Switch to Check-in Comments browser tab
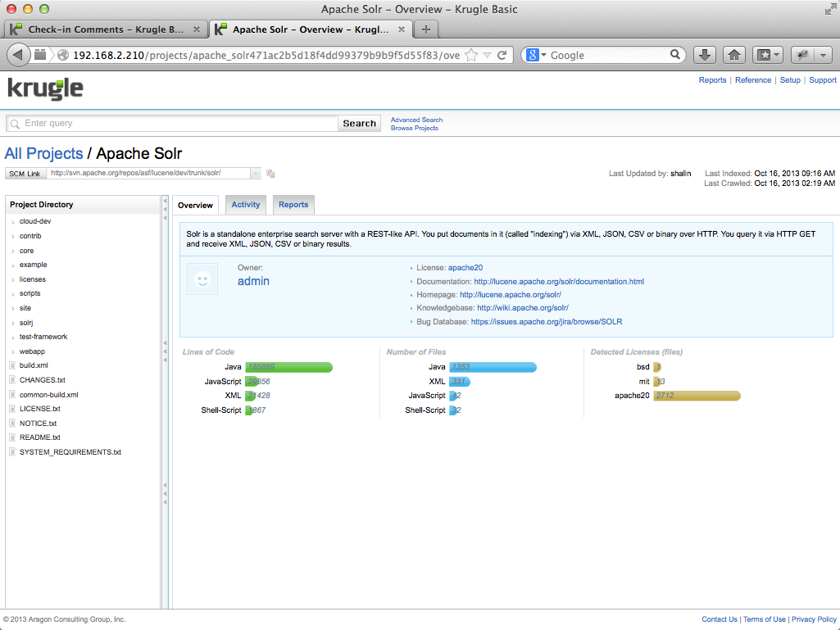840x630 pixels. 105,29
